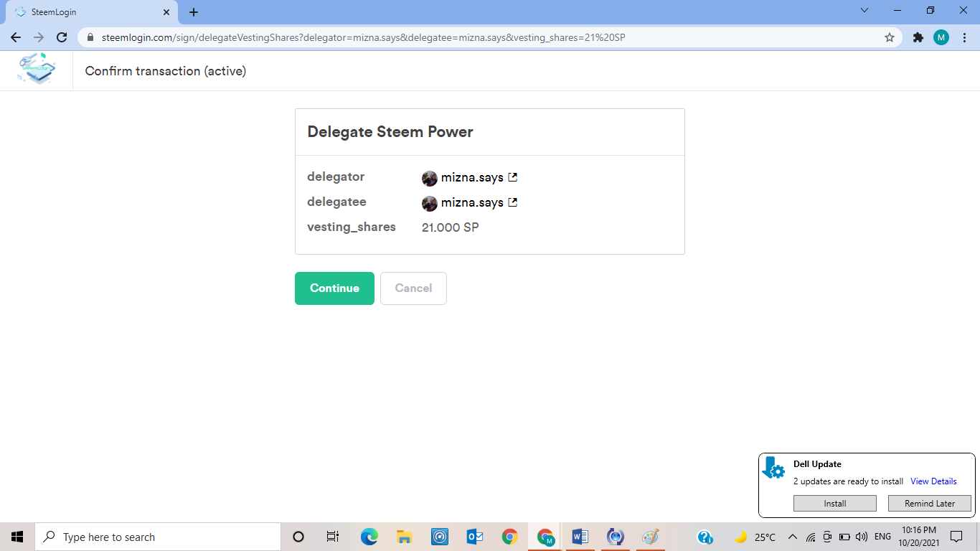This screenshot has width=980, height=551.
Task: Open the Wi-Fi network settings icon
Action: pyautogui.click(x=811, y=537)
